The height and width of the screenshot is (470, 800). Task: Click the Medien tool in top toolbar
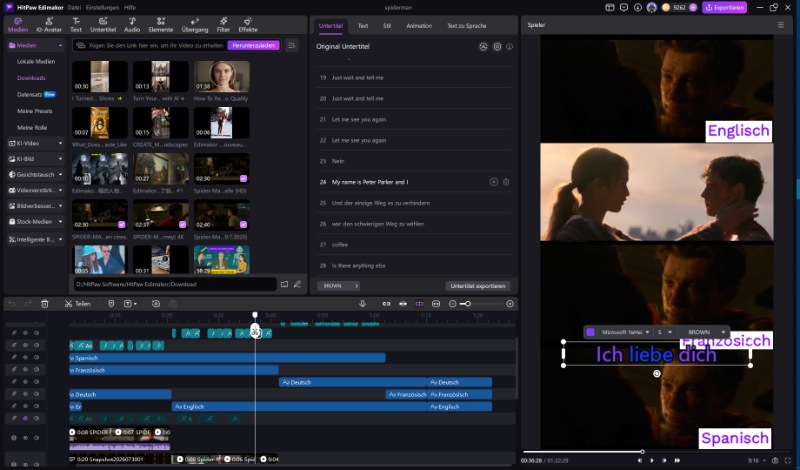[x=18, y=24]
